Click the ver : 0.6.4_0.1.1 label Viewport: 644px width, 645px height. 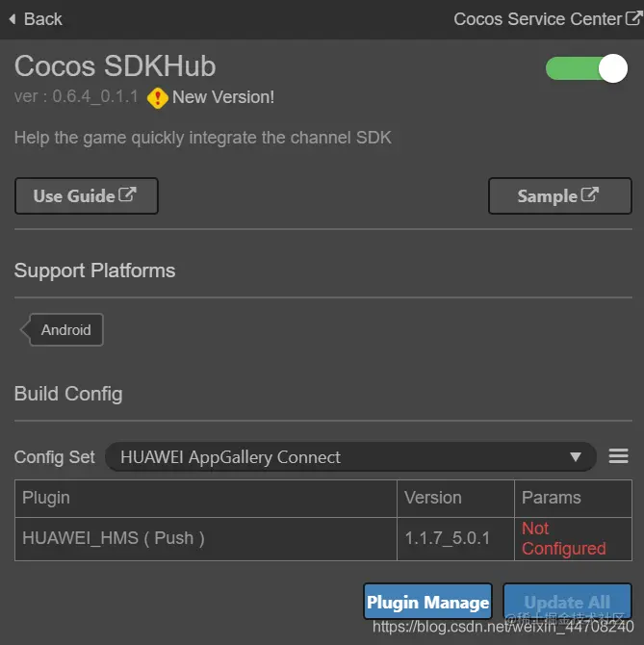76,96
